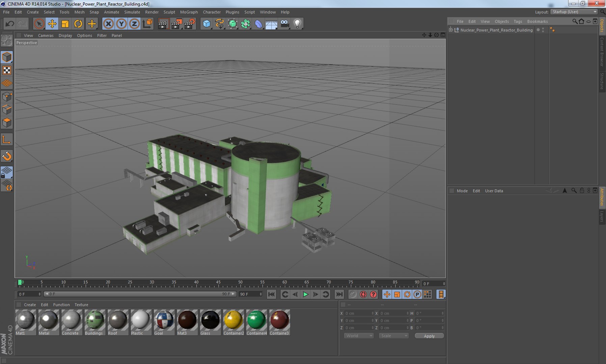
Task: Switch to Model mode icon
Action: 7,57
